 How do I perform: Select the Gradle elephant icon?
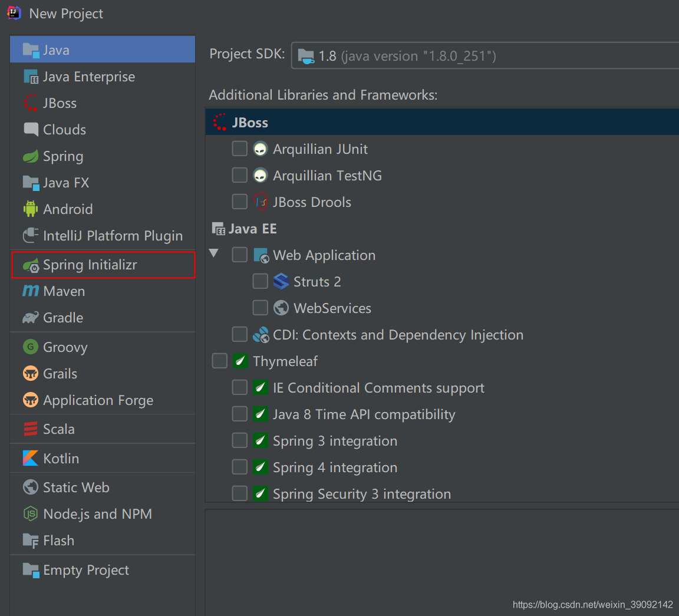coord(31,317)
